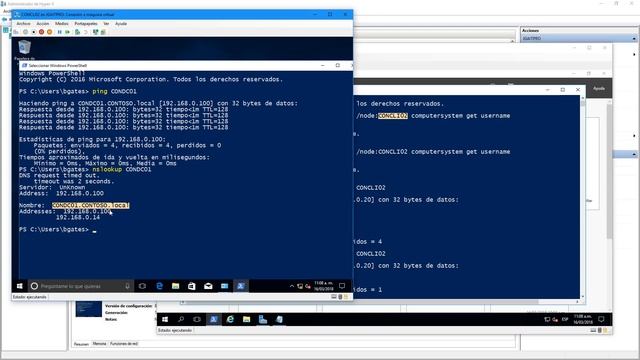Click the Revert toolbar icon
Screen dimensions: 640x360
[x=85, y=32]
